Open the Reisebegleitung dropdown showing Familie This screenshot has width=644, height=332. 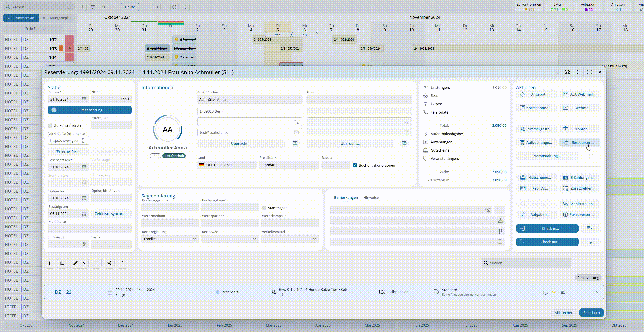point(170,239)
